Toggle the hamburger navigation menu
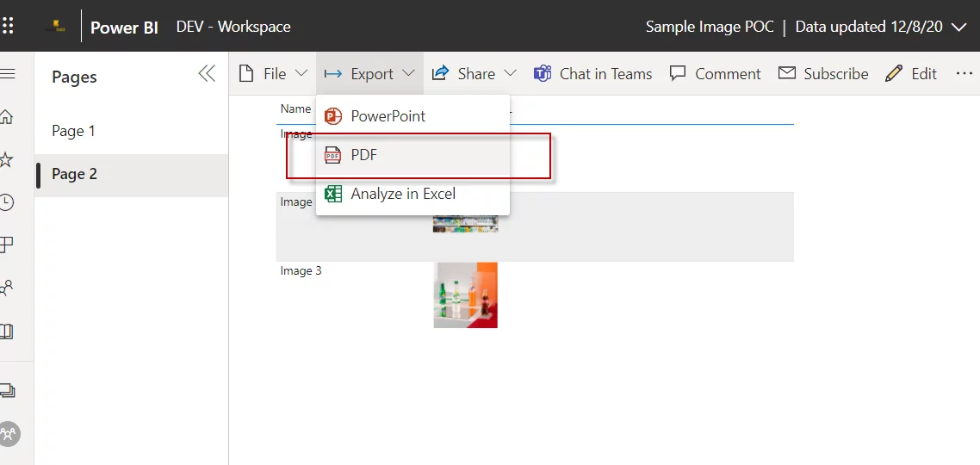The image size is (980, 465). pyautogui.click(x=8, y=73)
